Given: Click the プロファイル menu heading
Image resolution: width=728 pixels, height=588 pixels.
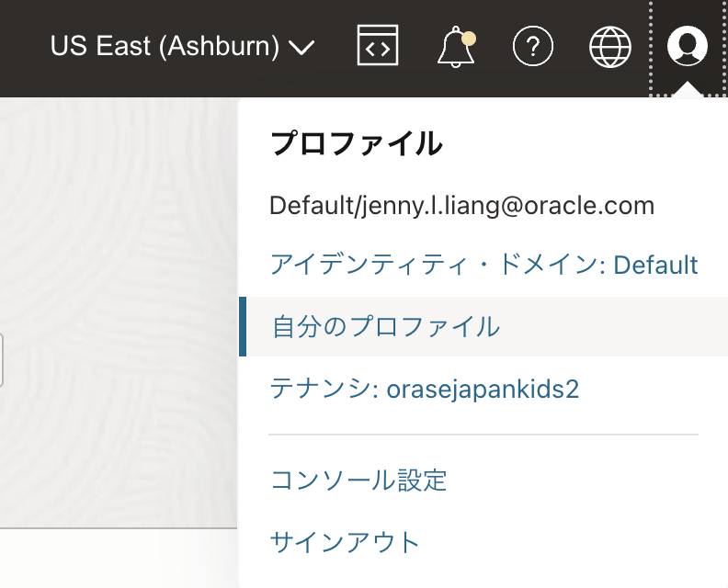Looking at the screenshot, I should pyautogui.click(x=357, y=144).
